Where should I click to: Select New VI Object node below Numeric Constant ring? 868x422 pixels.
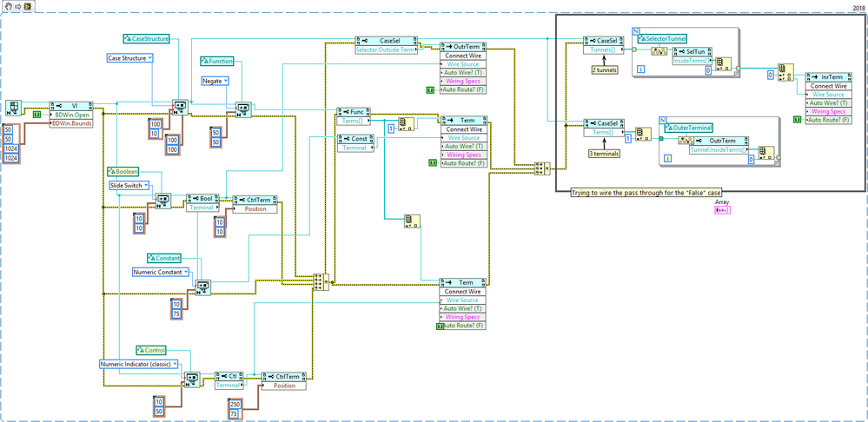click(x=203, y=287)
